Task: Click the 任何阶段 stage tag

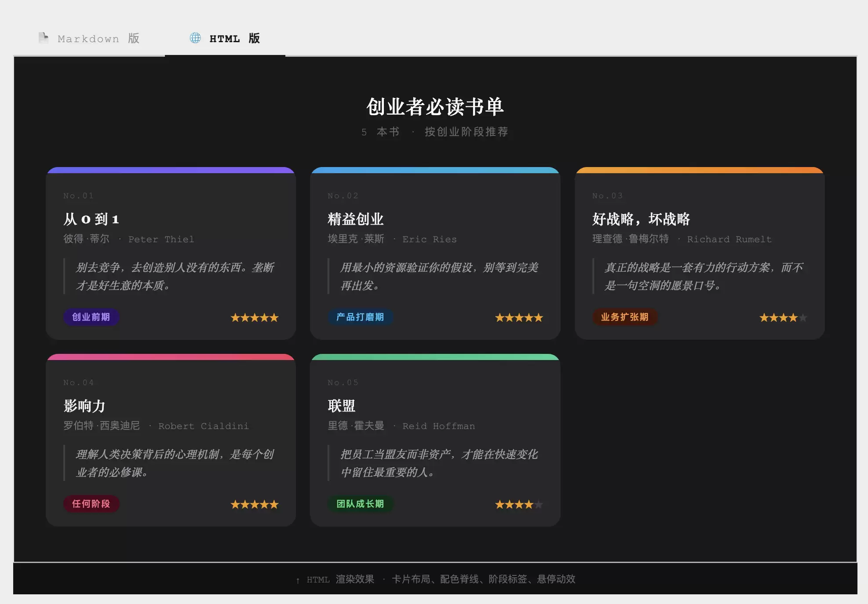Action: pos(91,504)
